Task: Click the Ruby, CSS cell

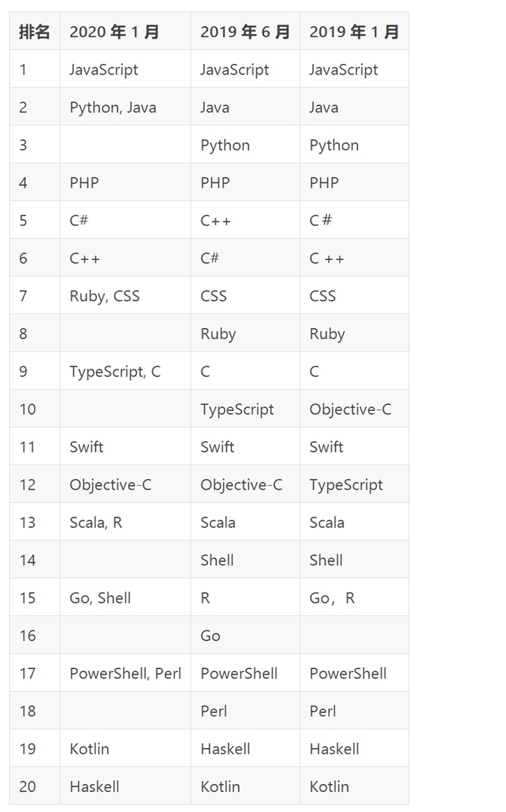Action: [125, 295]
